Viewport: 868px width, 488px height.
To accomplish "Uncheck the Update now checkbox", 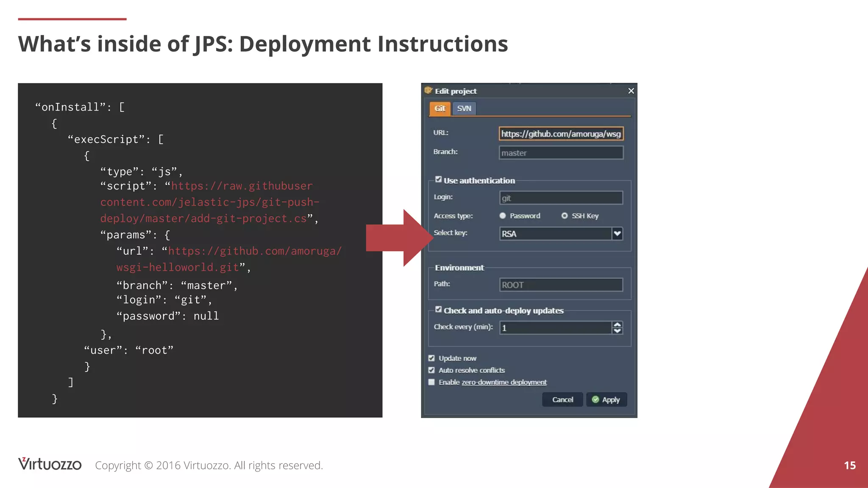I will (x=431, y=358).
